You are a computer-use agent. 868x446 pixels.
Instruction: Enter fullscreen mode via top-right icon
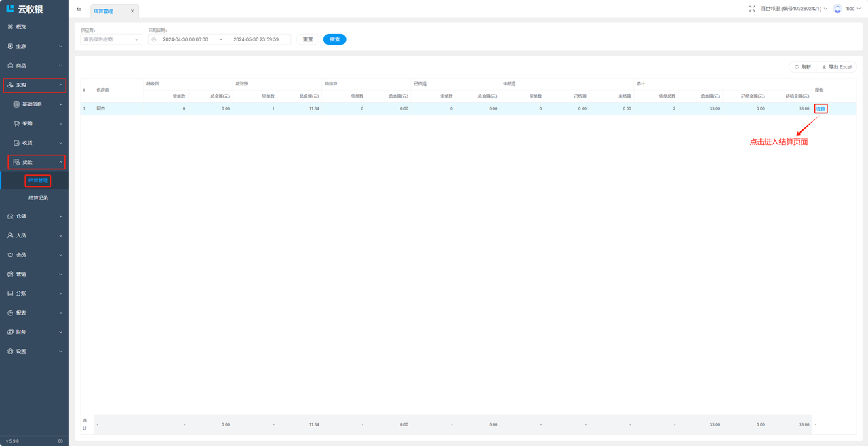tap(752, 9)
